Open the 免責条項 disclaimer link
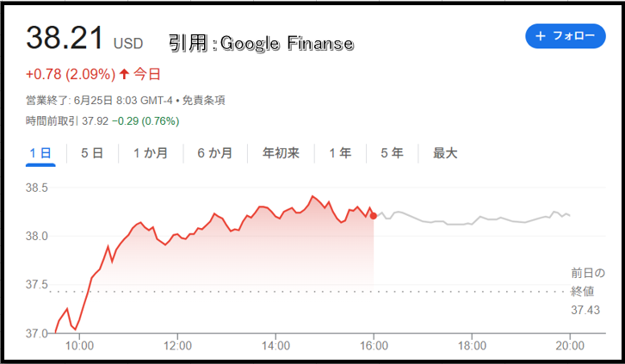This screenshot has width=625, height=364. pyautogui.click(x=204, y=101)
